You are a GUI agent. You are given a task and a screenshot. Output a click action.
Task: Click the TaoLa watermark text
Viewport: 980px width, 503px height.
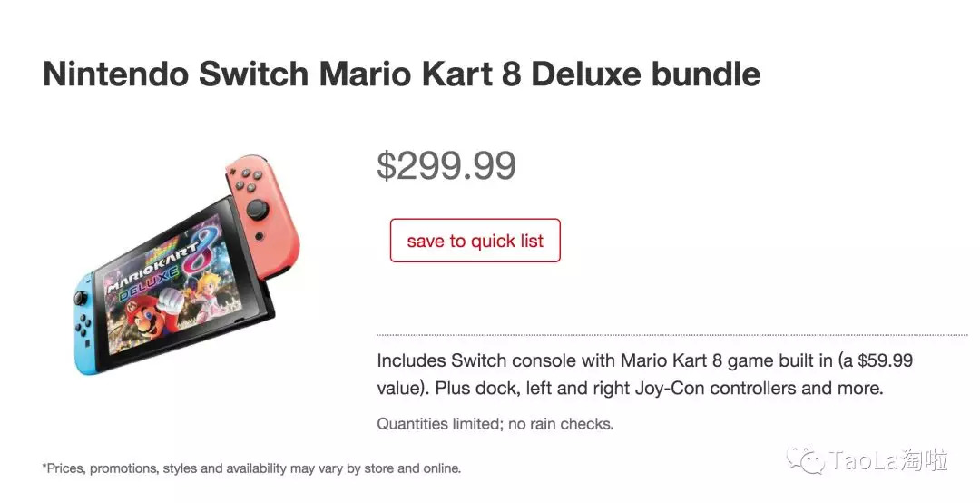pos(888,460)
